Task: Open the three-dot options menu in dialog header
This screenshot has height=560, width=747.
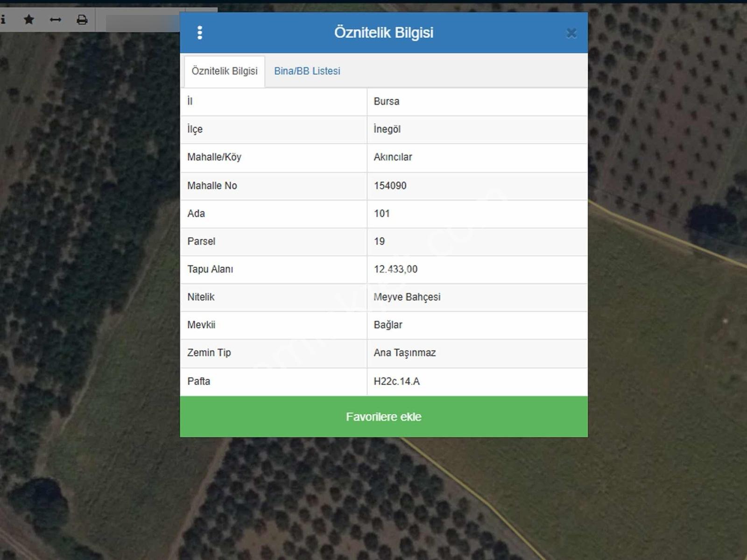Action: [200, 33]
